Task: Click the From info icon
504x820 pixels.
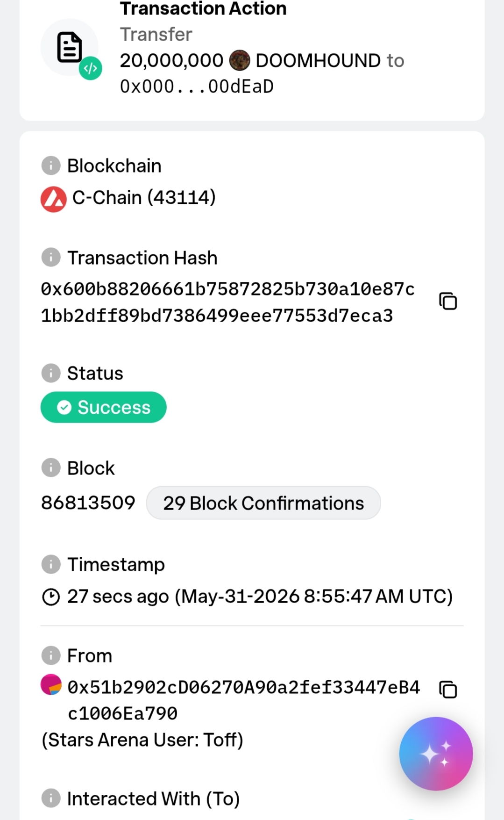Action: (51, 655)
